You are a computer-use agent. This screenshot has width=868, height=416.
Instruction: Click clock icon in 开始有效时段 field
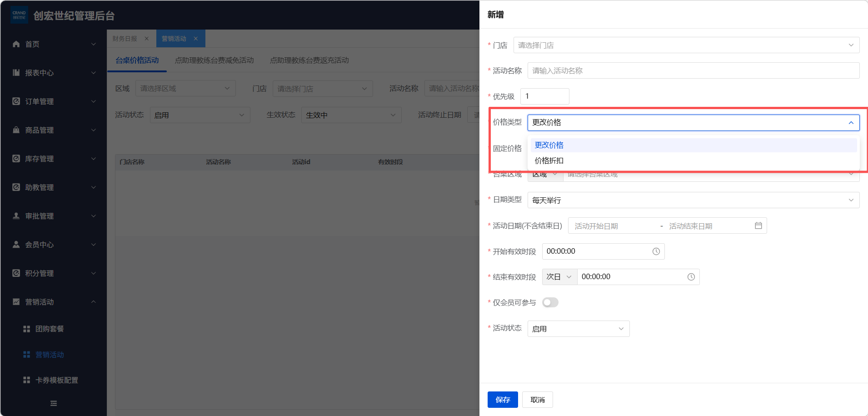point(656,251)
